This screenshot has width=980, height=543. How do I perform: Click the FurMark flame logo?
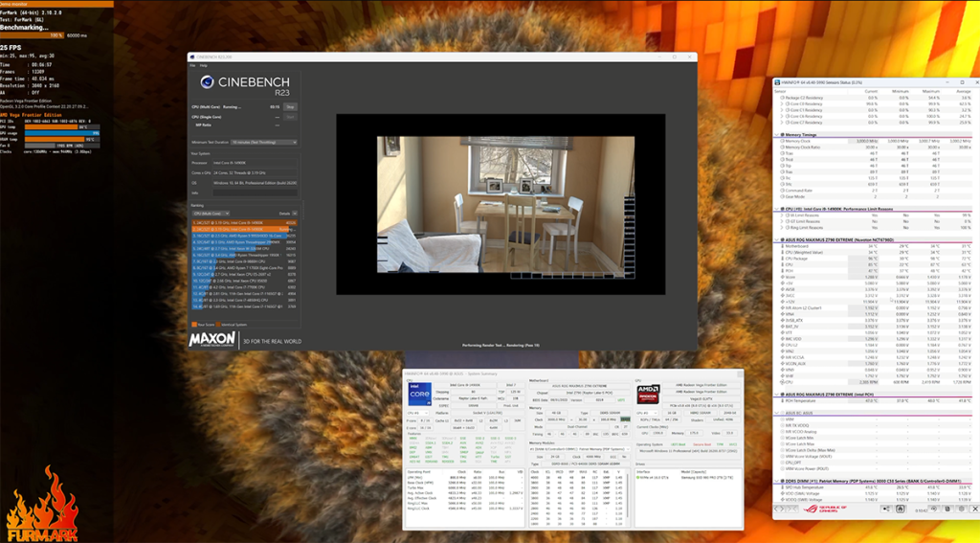click(42, 504)
